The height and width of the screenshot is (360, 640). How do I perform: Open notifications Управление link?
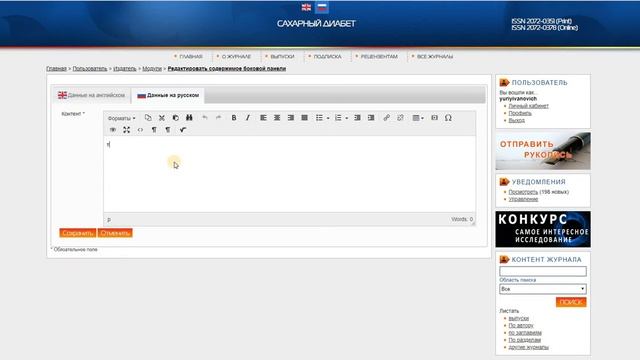pos(523,199)
